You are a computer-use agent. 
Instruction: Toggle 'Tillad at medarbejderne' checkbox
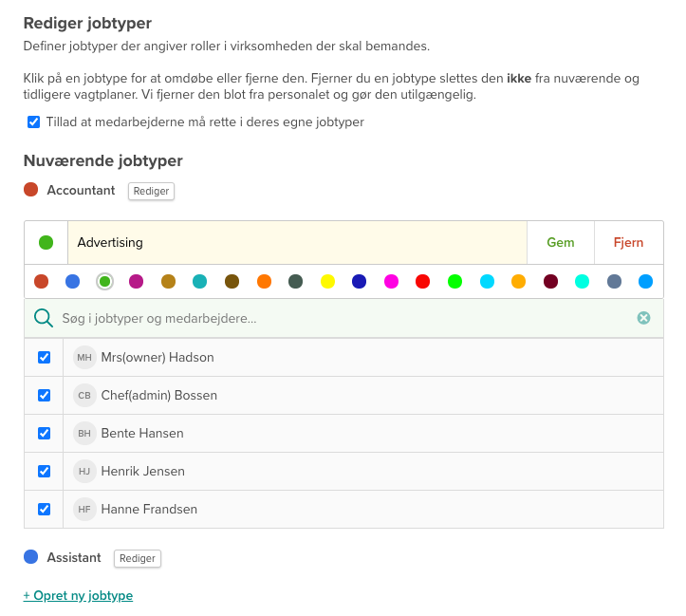(34, 122)
